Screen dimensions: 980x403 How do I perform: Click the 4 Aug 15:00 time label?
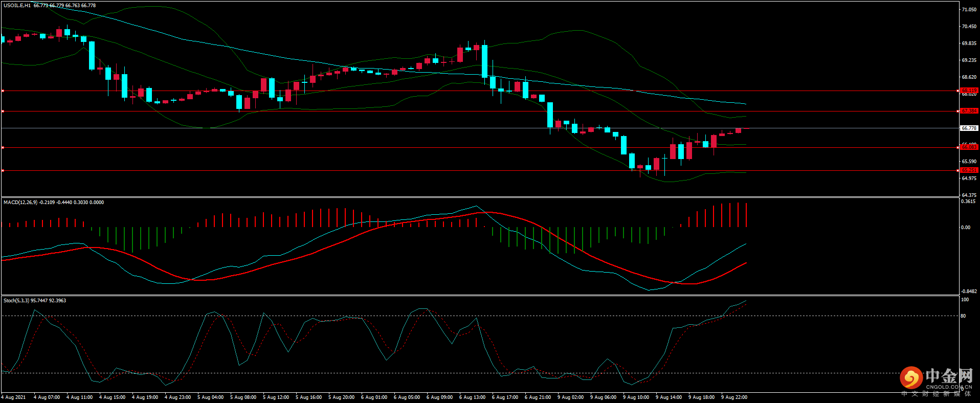click(112, 397)
